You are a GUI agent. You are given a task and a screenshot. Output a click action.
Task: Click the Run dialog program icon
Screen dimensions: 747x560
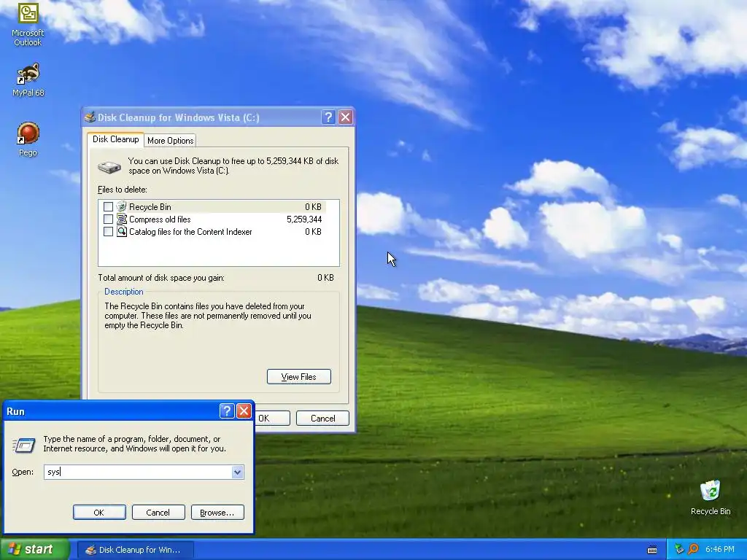click(24, 445)
